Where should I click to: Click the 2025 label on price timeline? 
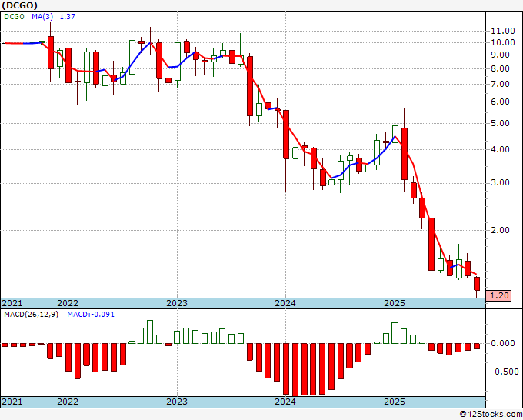pos(395,303)
